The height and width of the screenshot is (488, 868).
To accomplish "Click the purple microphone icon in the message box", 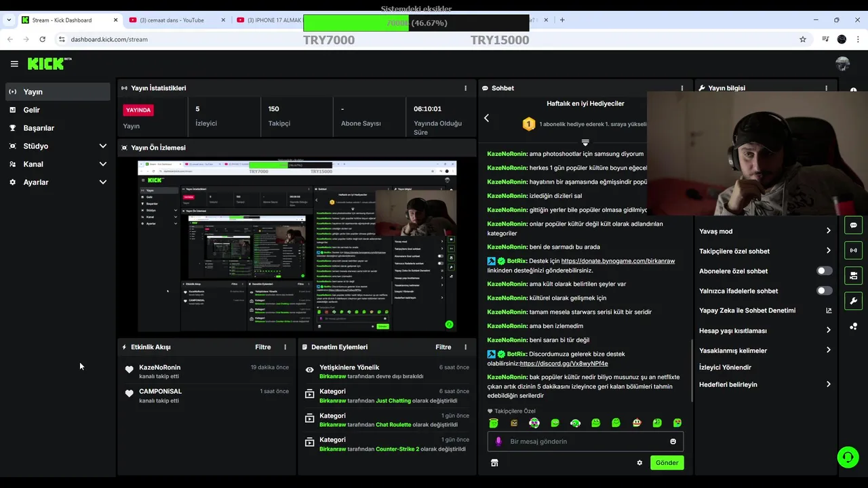I will click(x=498, y=441).
